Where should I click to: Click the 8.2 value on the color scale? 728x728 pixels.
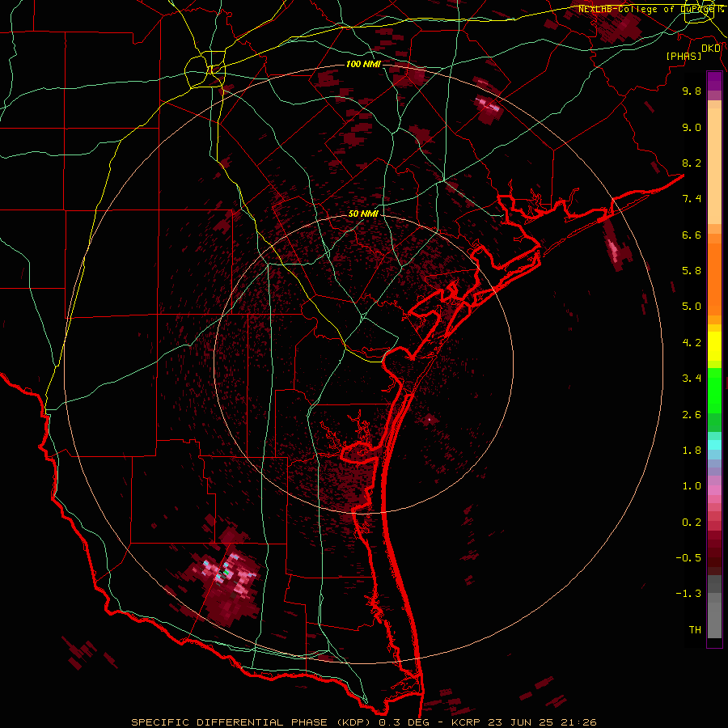tap(692, 163)
